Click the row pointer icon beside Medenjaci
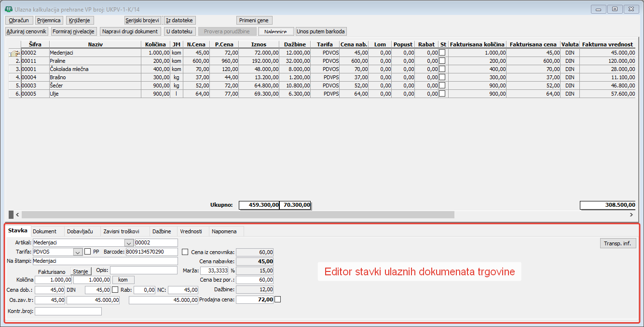This screenshot has height=327, width=644. tap(14, 53)
